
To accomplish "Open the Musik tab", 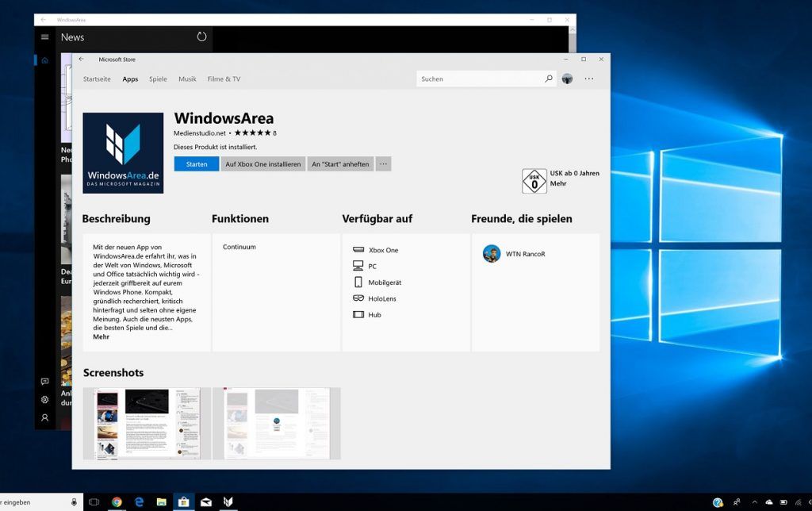I will coord(187,79).
